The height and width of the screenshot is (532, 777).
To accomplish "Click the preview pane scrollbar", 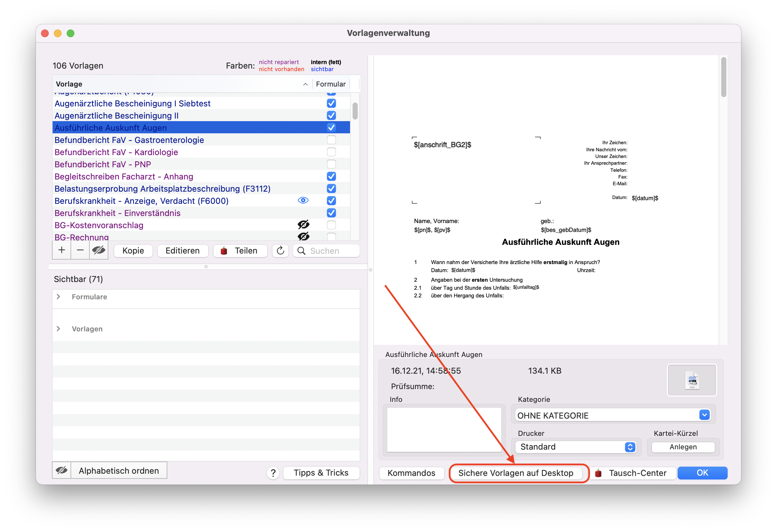I will (723, 77).
